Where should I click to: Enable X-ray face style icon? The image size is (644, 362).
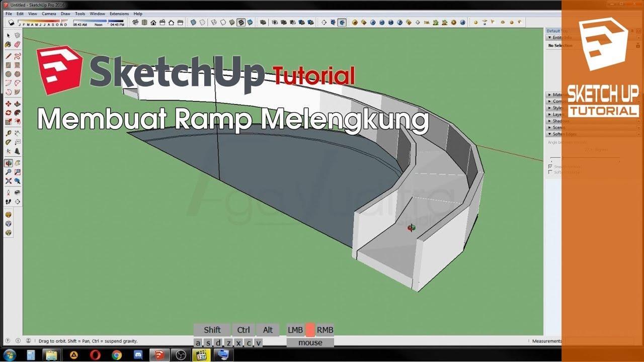193,23
